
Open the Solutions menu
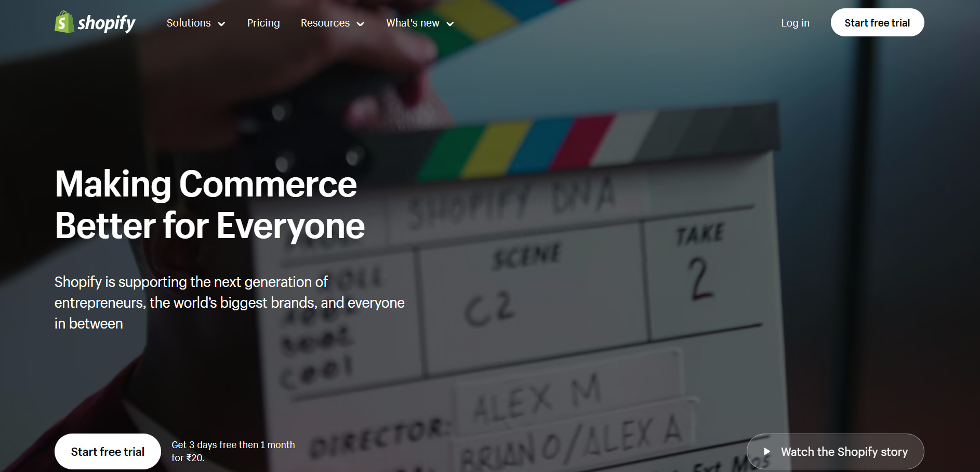coord(189,23)
